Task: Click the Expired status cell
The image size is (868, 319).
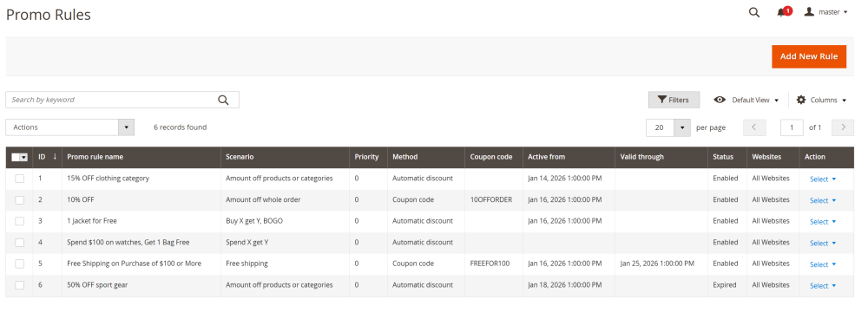Action: (x=725, y=285)
